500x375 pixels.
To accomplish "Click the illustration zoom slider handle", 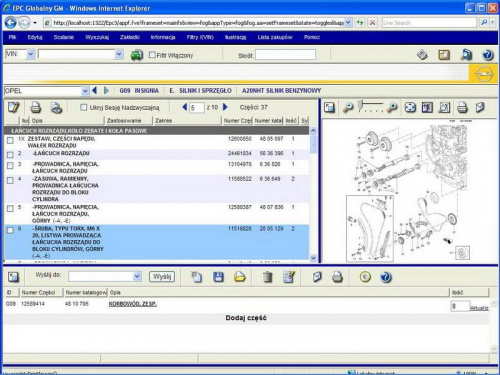I will click(360, 105).
